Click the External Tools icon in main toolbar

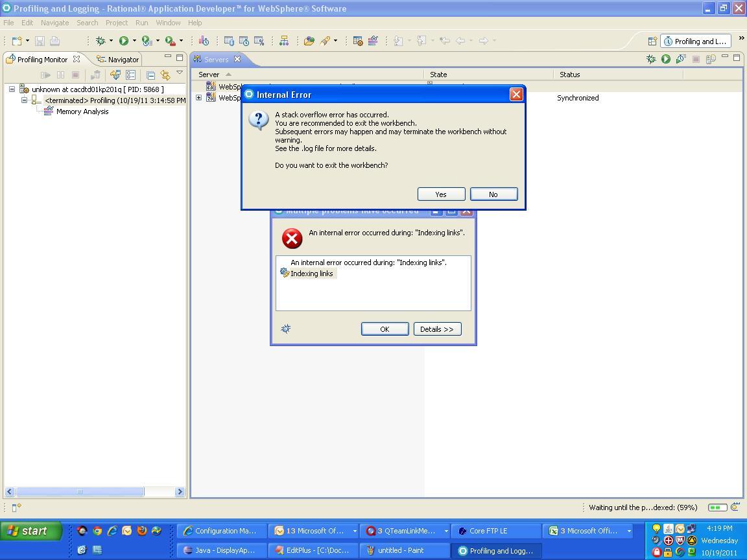[170, 41]
